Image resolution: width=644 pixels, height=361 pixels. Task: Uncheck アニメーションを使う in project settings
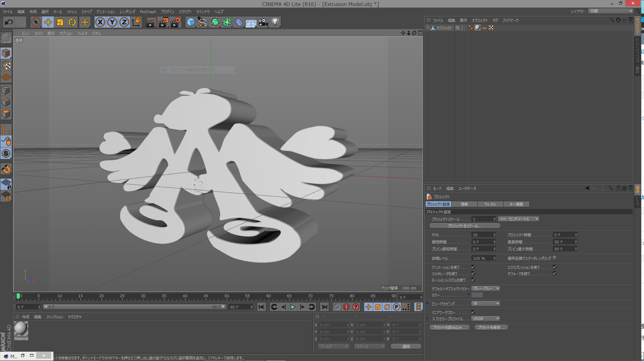(473, 267)
